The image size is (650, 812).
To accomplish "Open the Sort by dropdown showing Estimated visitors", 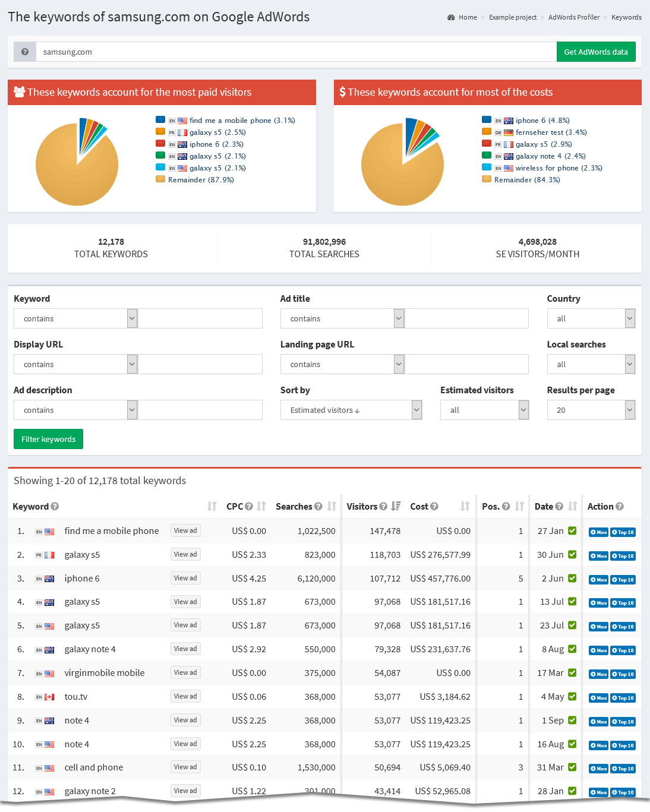I will pyautogui.click(x=351, y=410).
